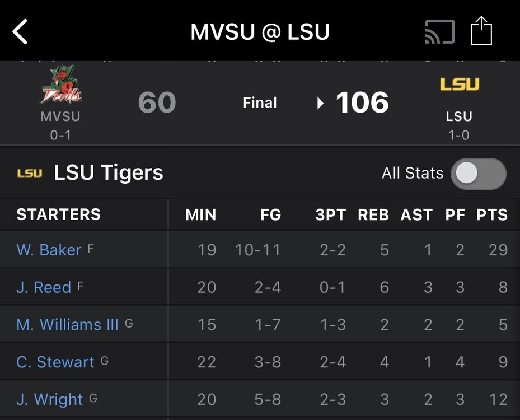This screenshot has height=420, width=520.
Task: Tap the PTS column header
Action: pos(492,215)
